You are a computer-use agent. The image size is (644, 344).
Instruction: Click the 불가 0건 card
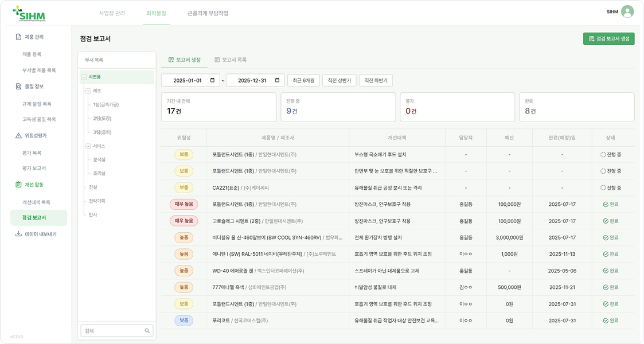(x=457, y=107)
